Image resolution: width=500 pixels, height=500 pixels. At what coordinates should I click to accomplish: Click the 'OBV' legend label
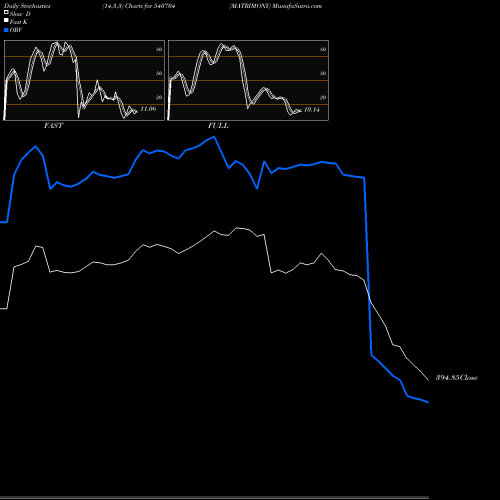16,30
